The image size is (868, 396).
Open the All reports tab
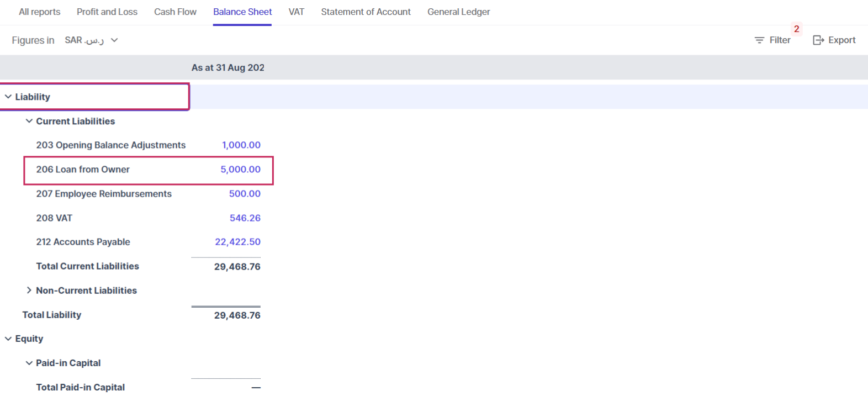39,12
